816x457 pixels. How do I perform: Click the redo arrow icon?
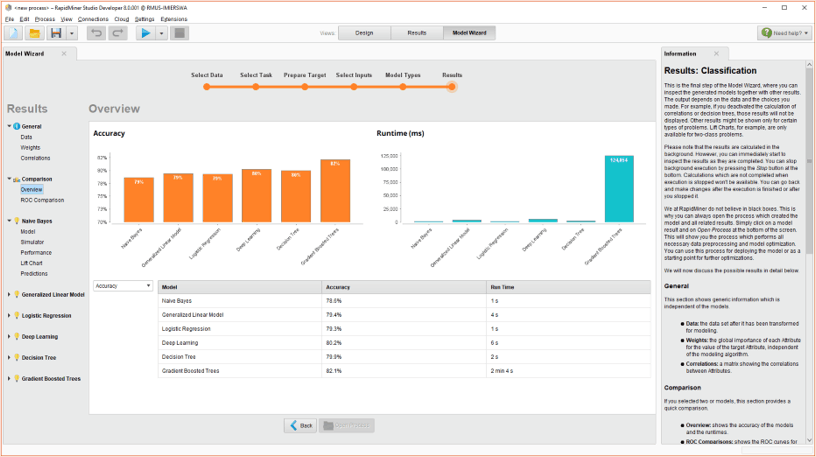coord(118,33)
